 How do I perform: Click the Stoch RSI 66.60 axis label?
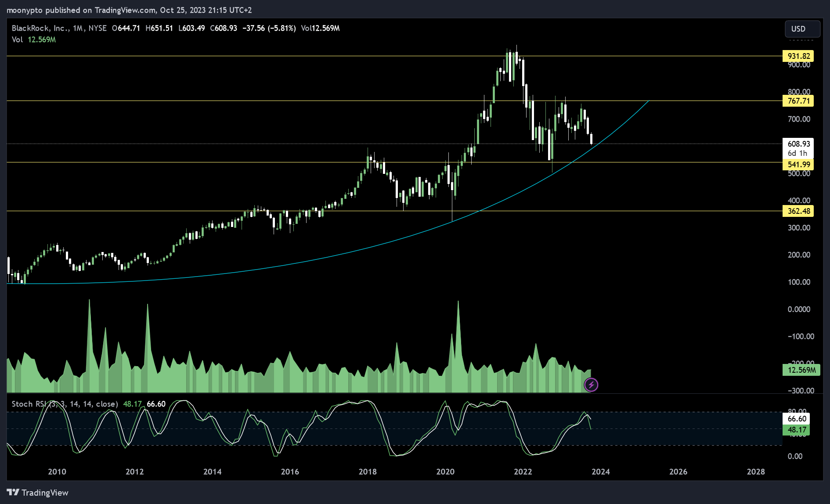pyautogui.click(x=796, y=419)
